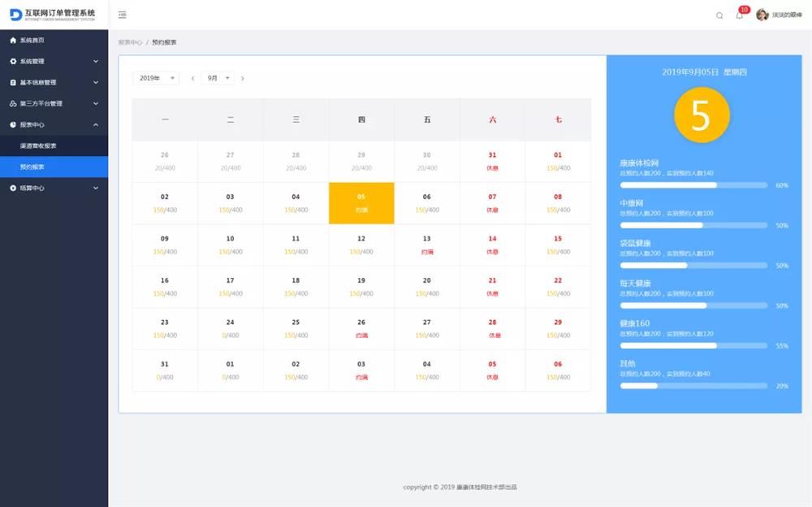Image resolution: width=812 pixels, height=507 pixels.
Task: Click the user avatar picture
Action: coord(762,15)
